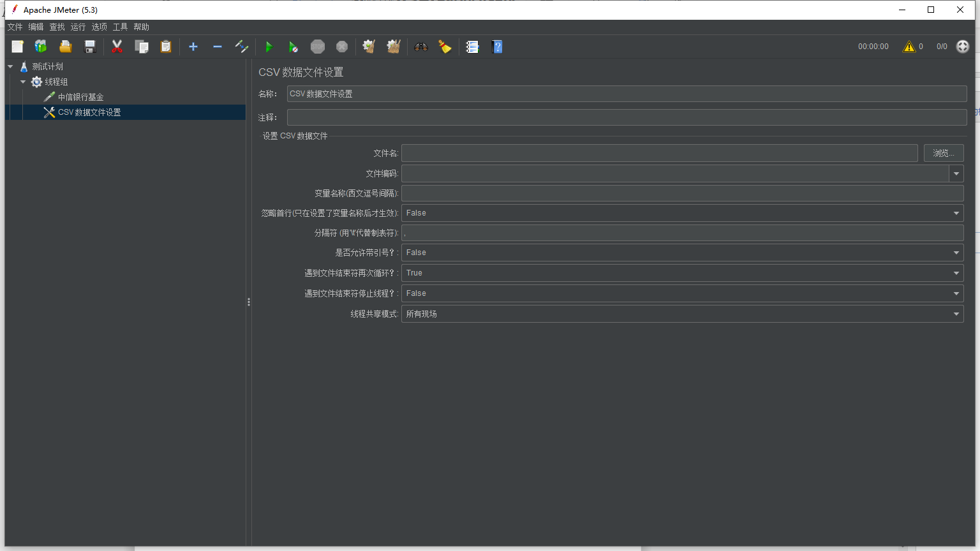Viewport: 980px width, 551px height.
Task: Open Search with binoculars icon
Action: (420, 47)
